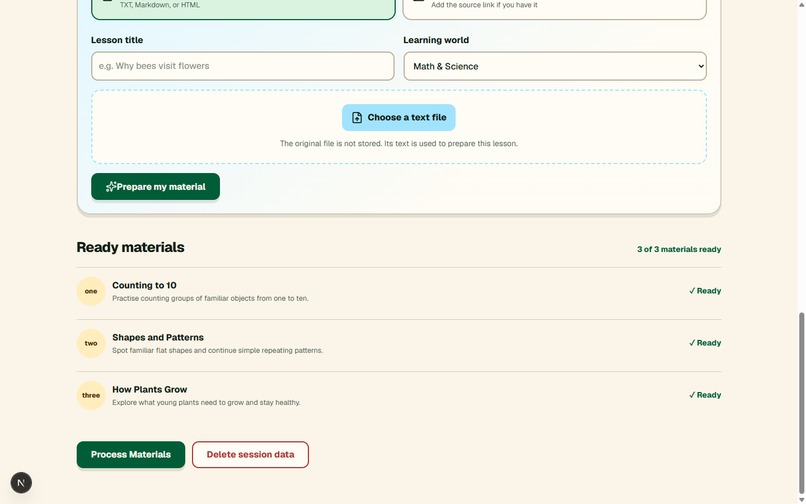Click the Lesson title label
806x504 pixels.
117,40
